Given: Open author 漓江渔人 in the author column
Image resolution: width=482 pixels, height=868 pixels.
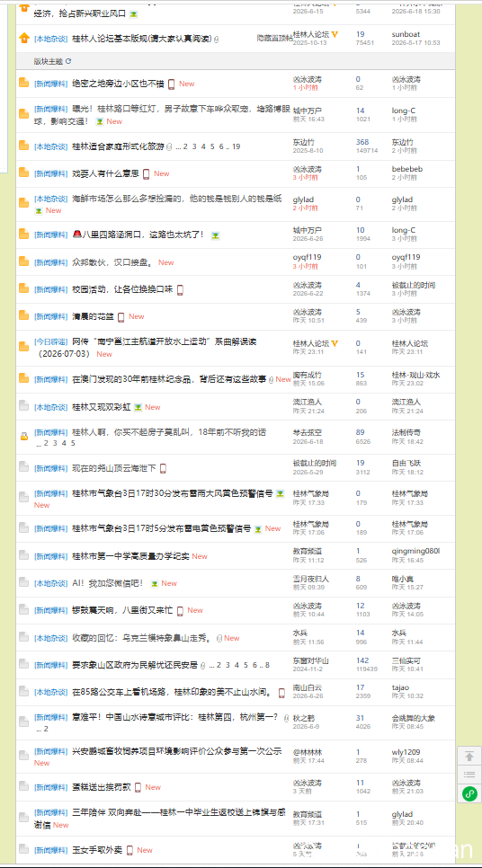Looking at the screenshot, I should [307, 402].
